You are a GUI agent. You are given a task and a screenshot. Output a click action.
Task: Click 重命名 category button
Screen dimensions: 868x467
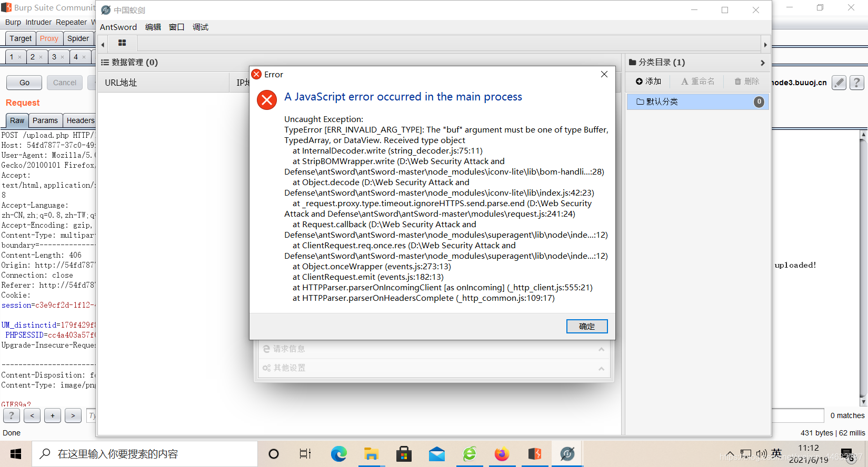(x=698, y=81)
